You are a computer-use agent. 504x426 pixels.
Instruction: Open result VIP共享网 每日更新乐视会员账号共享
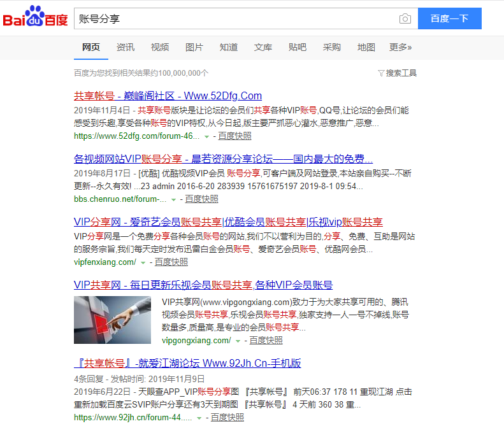tap(203, 285)
